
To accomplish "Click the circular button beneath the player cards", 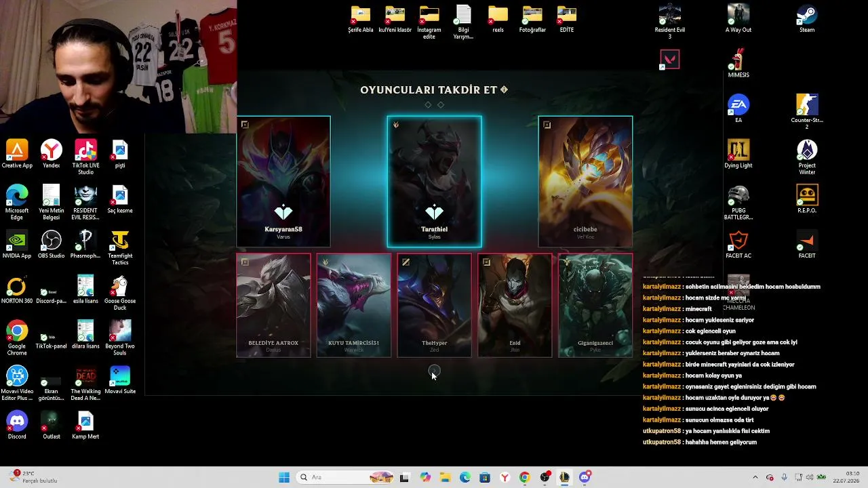I will tap(434, 371).
